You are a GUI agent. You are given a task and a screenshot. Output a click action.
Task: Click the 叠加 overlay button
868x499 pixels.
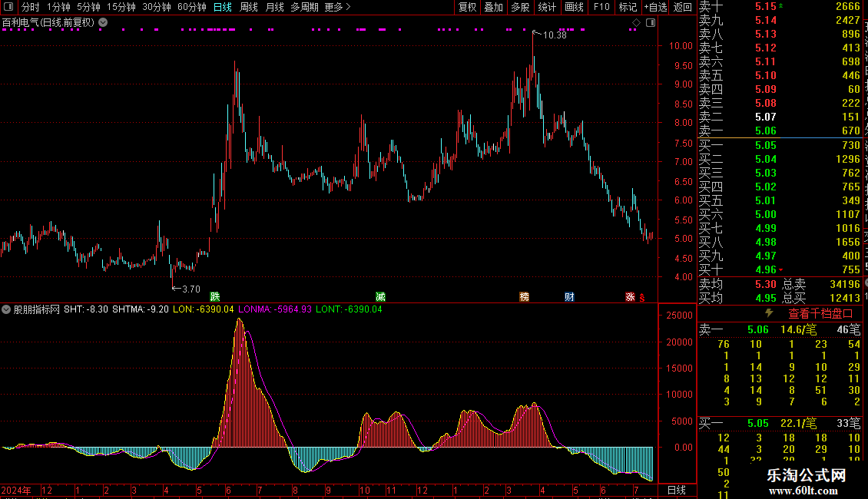[494, 7]
